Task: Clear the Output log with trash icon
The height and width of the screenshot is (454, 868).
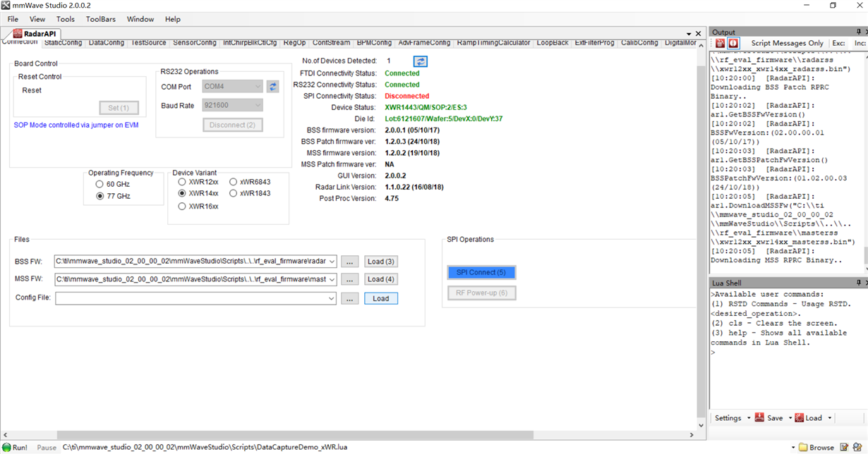Action: (720, 43)
